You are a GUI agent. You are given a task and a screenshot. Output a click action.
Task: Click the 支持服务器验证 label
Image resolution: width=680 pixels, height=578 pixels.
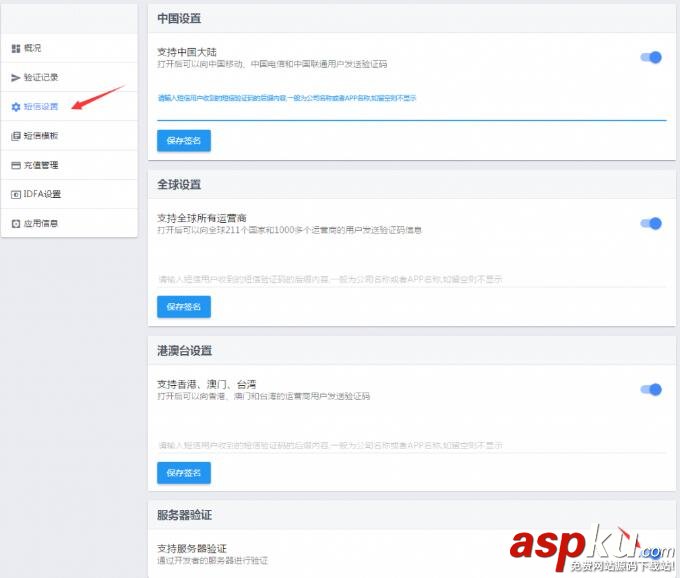(192, 549)
